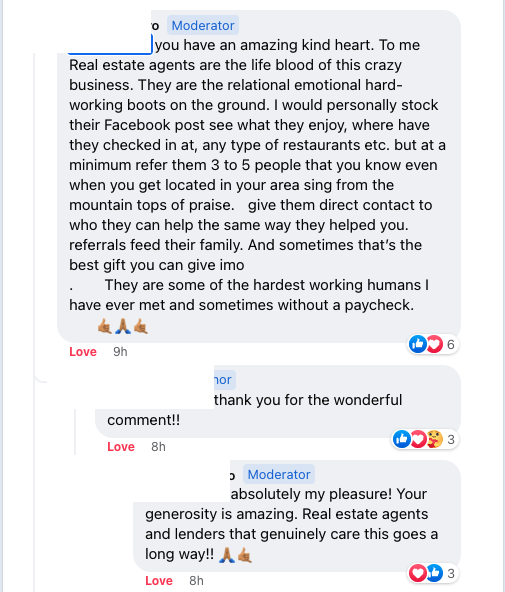Toggle Love on thank-you comment

pos(121,447)
